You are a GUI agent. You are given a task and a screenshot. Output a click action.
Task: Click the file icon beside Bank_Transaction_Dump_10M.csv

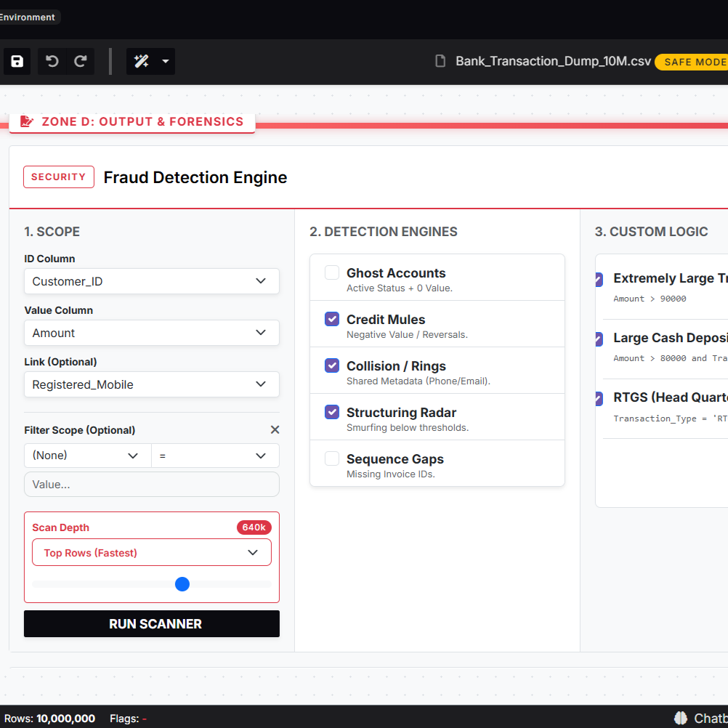coord(440,62)
